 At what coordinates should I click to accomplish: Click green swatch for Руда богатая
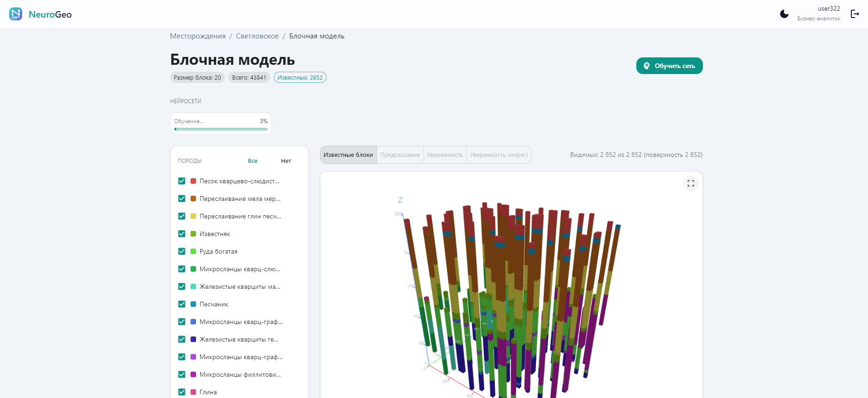tap(193, 251)
